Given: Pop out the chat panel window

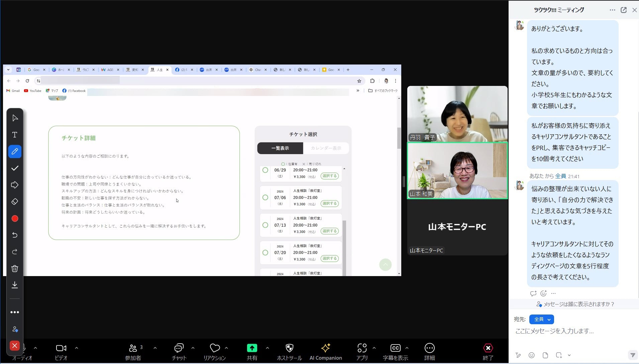Looking at the screenshot, I should 623,10.
